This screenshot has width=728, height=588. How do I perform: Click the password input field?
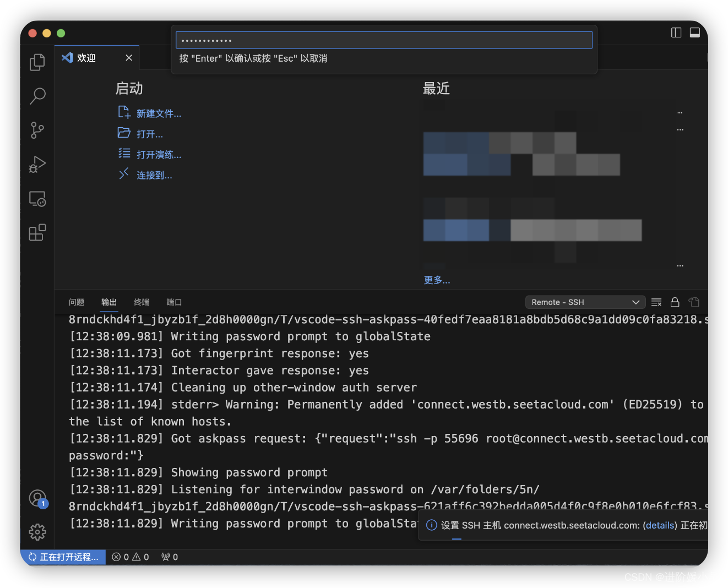[384, 40]
